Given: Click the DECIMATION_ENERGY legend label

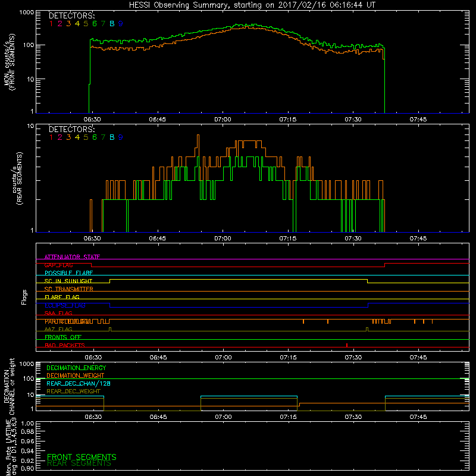Looking at the screenshot, I should tap(76, 368).
